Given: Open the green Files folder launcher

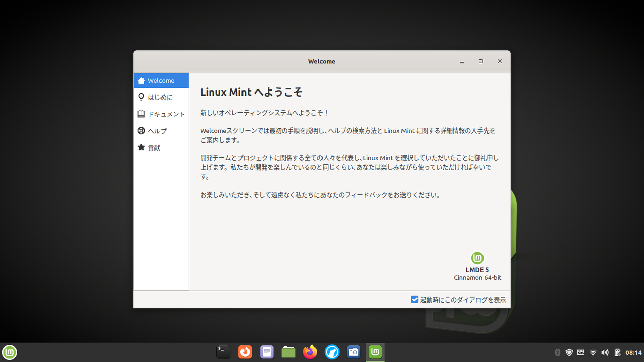Looking at the screenshot, I should pos(288,352).
